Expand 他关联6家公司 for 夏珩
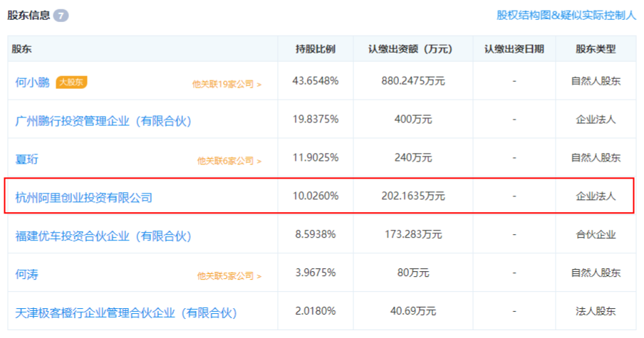Viewport: 644px width, 338px height. [229, 161]
